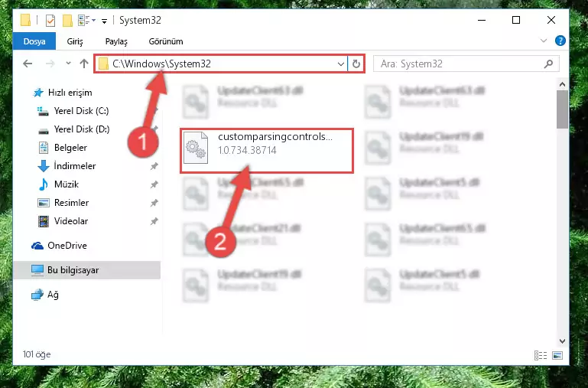Click the scroll down arrow of file list

point(562,341)
